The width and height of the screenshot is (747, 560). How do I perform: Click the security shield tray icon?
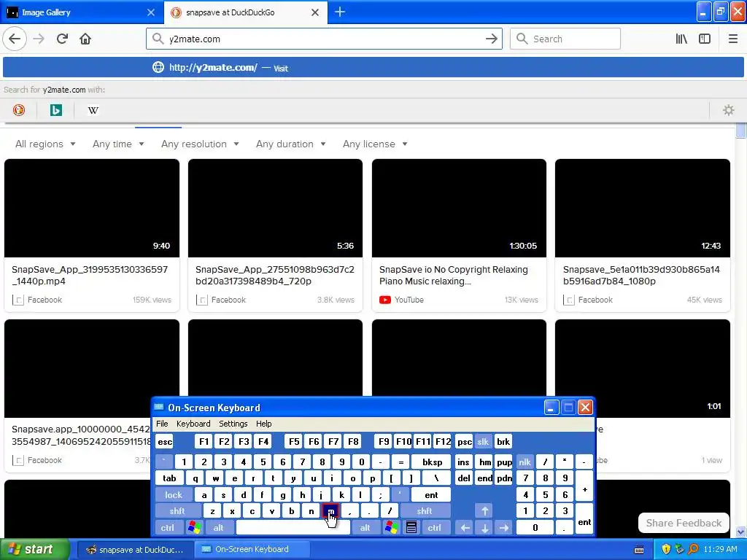click(666, 549)
